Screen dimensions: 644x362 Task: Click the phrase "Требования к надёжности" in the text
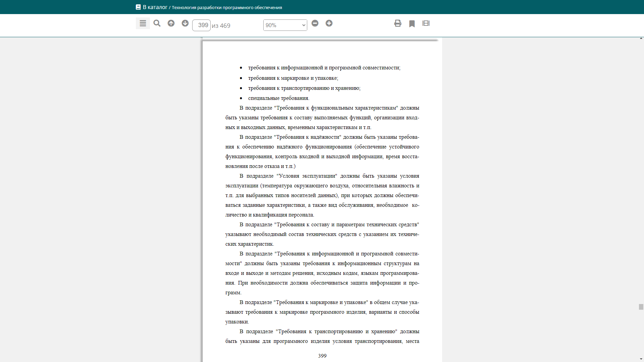(308, 137)
